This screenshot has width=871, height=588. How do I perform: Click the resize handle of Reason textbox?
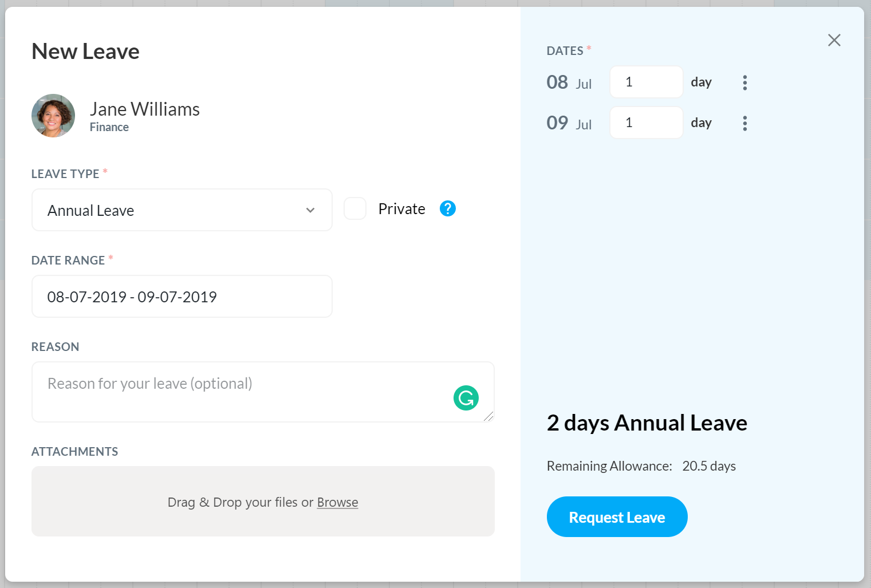(x=488, y=416)
